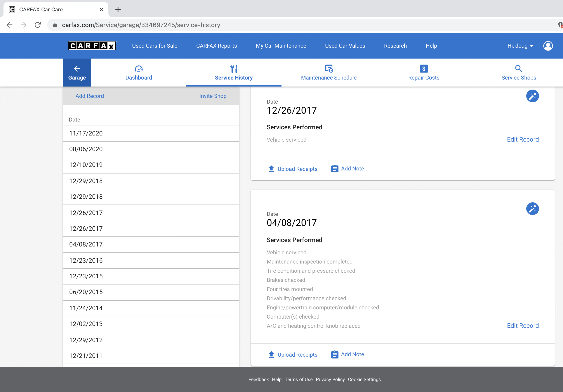Screen dimensions: 563x392
Task: Select the 12/23/2015 date row
Action: click(151, 277)
